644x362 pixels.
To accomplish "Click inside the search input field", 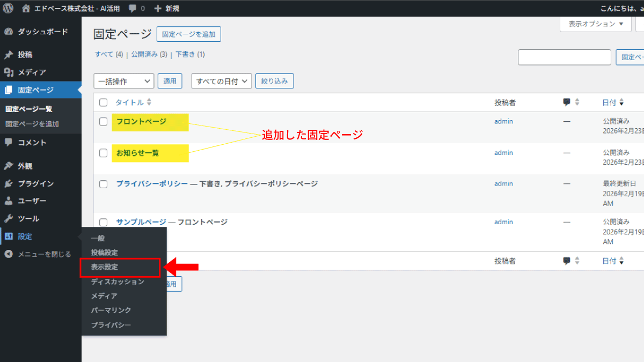I will point(564,57).
